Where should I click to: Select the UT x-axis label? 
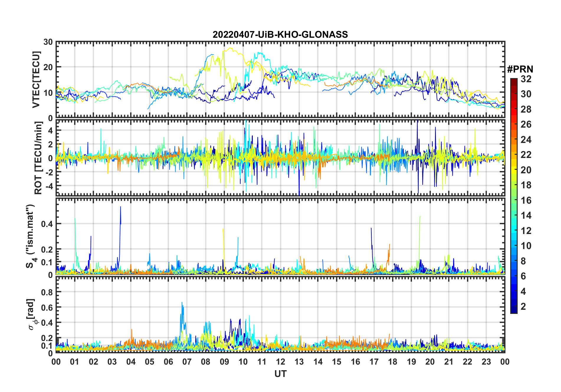point(280,374)
